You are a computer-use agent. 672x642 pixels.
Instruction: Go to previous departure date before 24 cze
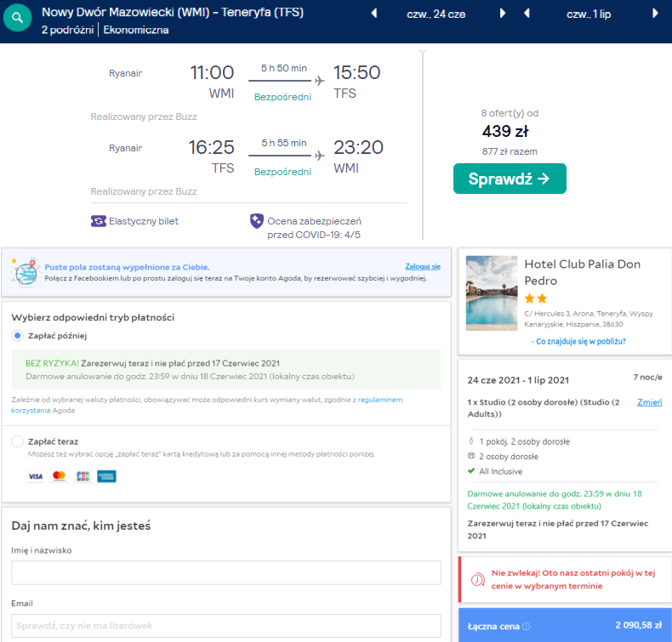tap(374, 14)
